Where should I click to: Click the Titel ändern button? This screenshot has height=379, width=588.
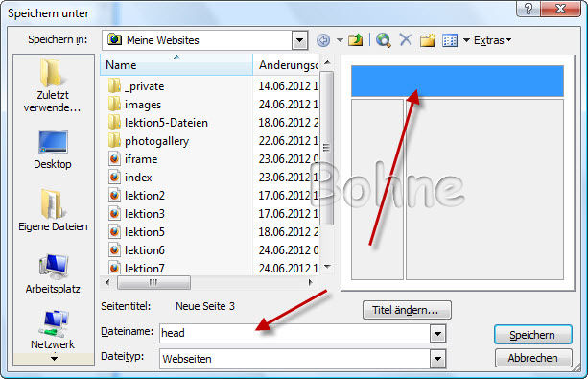407,310
